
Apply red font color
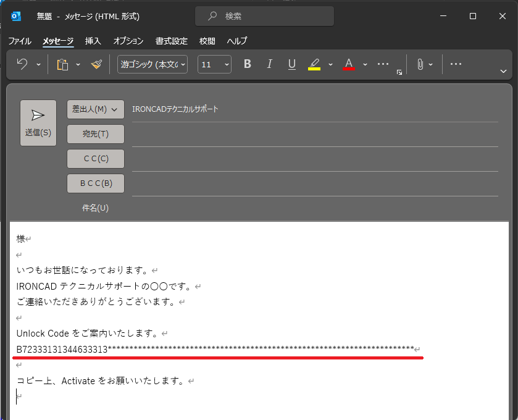coord(349,64)
